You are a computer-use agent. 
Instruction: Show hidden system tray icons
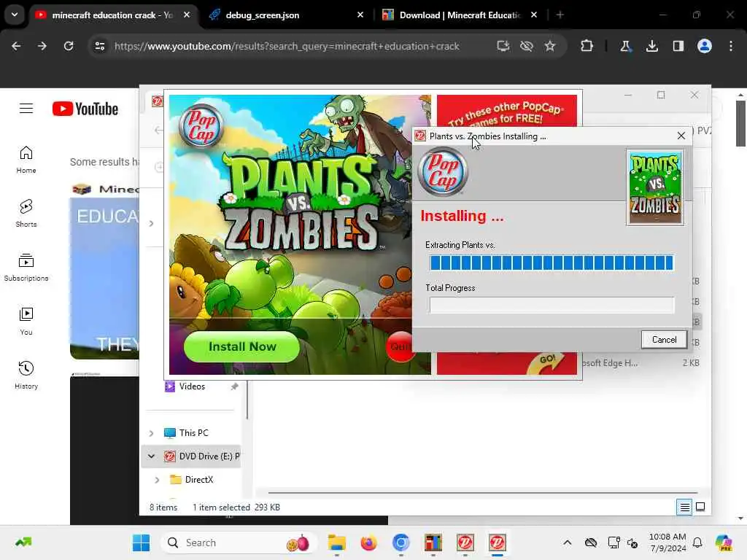567,542
